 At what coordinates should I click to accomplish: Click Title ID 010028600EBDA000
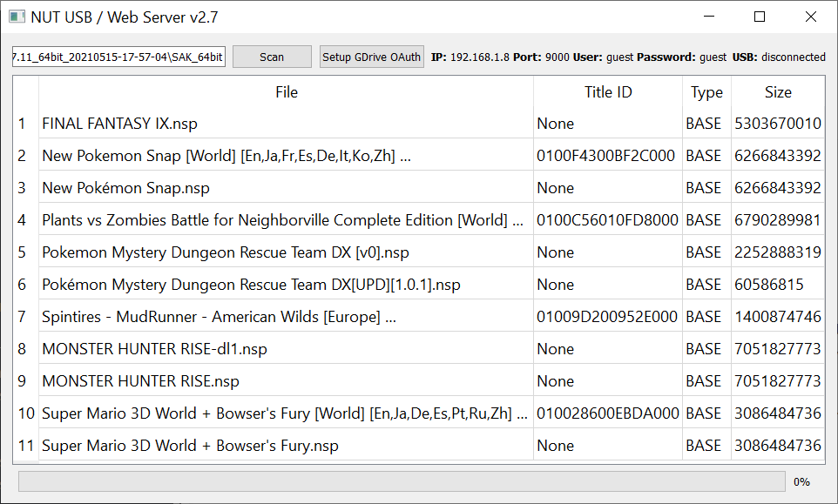(608, 413)
